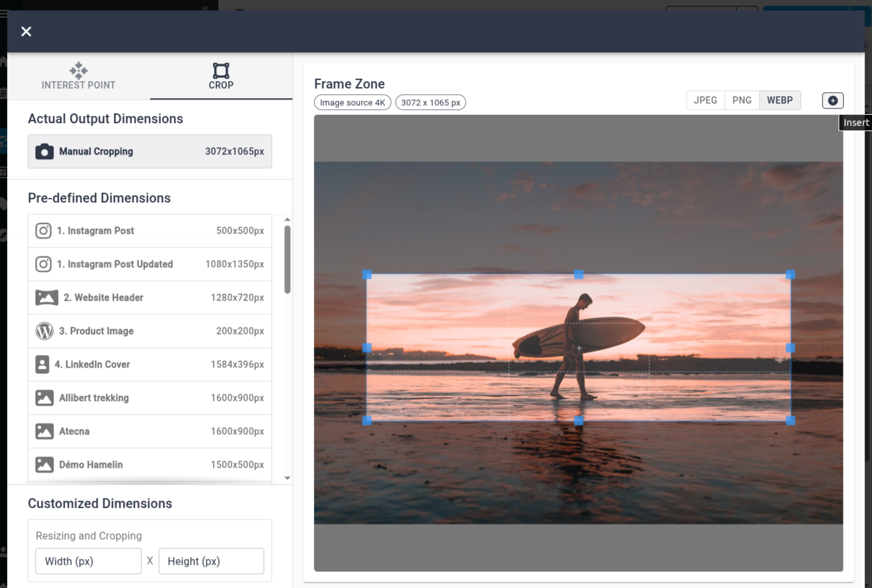The height and width of the screenshot is (588, 872).
Task: Click the top-right crop corner handle
Action: click(x=790, y=275)
